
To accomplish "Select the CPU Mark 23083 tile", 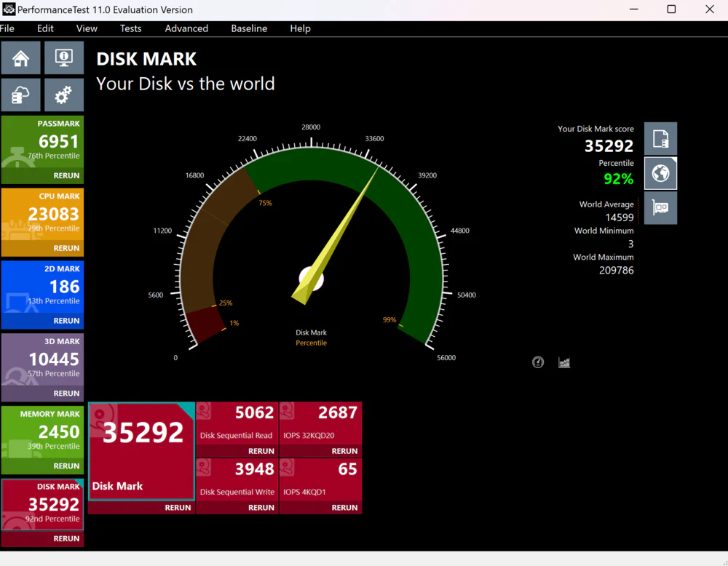I will tap(43, 215).
